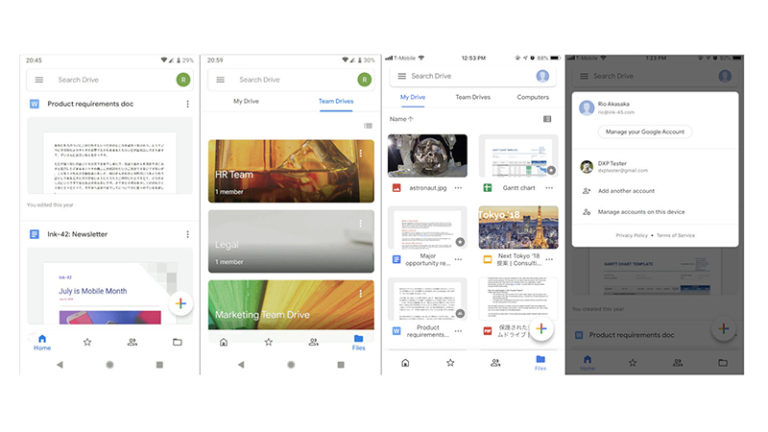Tap the plus button over the newsletter preview

[x=181, y=304]
